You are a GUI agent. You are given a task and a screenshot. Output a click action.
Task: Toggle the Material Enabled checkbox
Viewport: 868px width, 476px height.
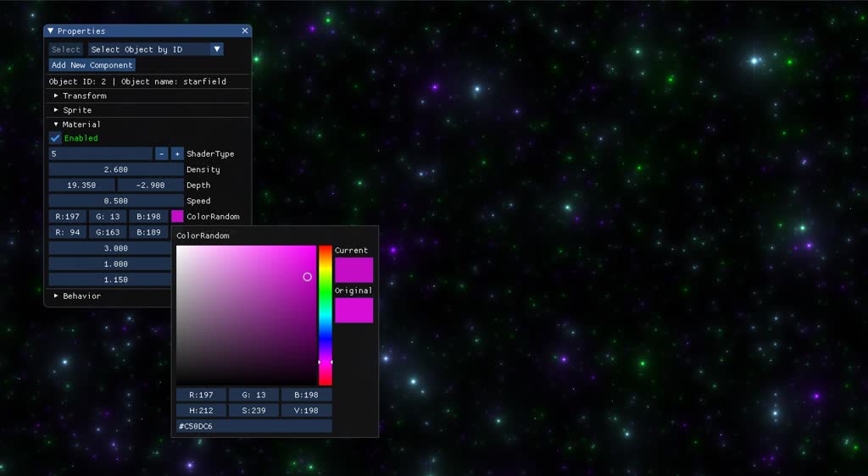(56, 138)
